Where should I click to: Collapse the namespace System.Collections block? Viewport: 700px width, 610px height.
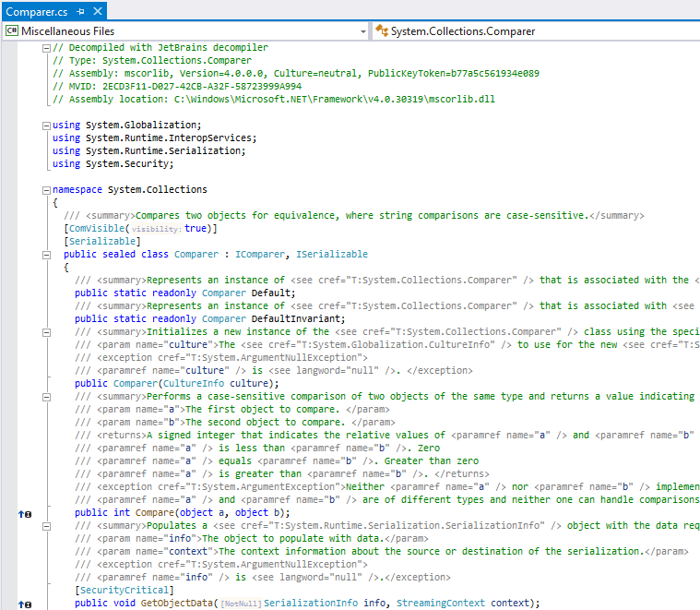click(x=46, y=189)
